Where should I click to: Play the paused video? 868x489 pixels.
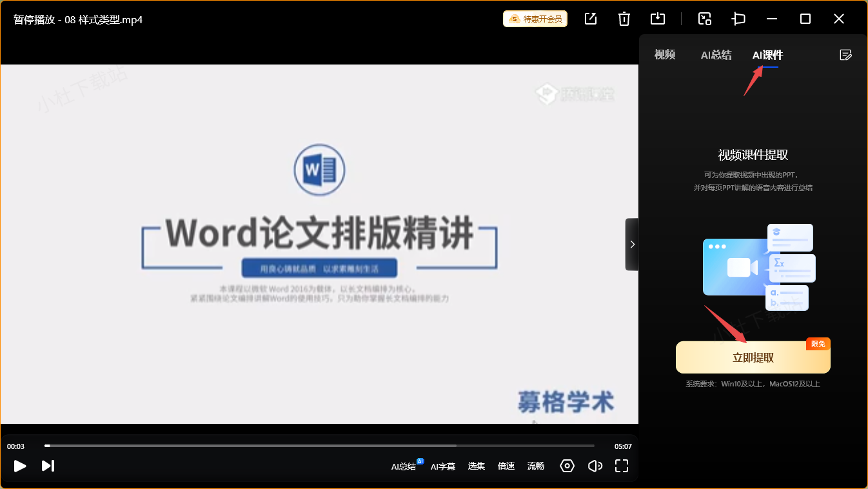click(20, 466)
